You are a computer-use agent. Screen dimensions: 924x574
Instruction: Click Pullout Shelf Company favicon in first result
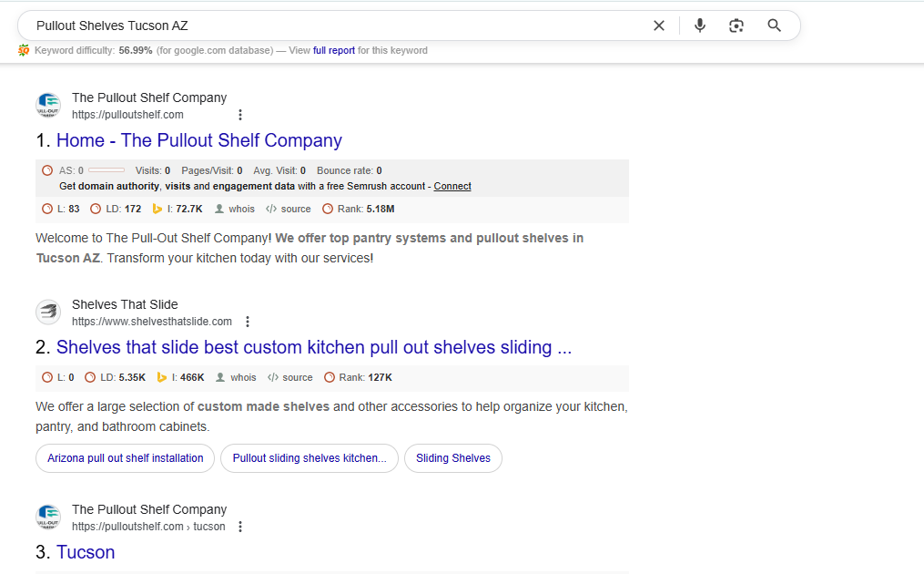pyautogui.click(x=48, y=106)
